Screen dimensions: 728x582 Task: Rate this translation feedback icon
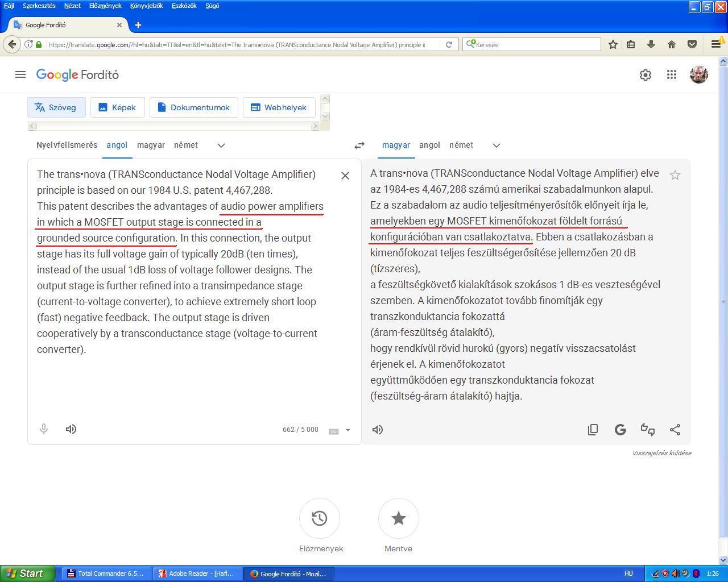coord(648,430)
